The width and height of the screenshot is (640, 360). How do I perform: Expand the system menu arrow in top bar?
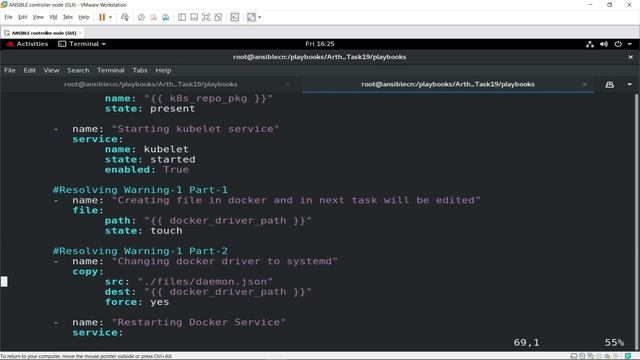click(x=630, y=44)
